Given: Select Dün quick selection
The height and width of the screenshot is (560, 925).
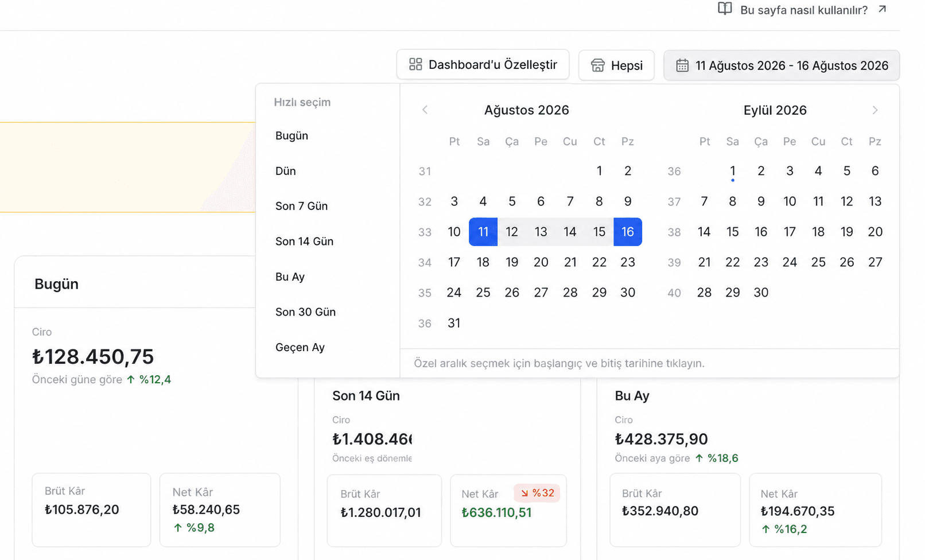Looking at the screenshot, I should (286, 171).
